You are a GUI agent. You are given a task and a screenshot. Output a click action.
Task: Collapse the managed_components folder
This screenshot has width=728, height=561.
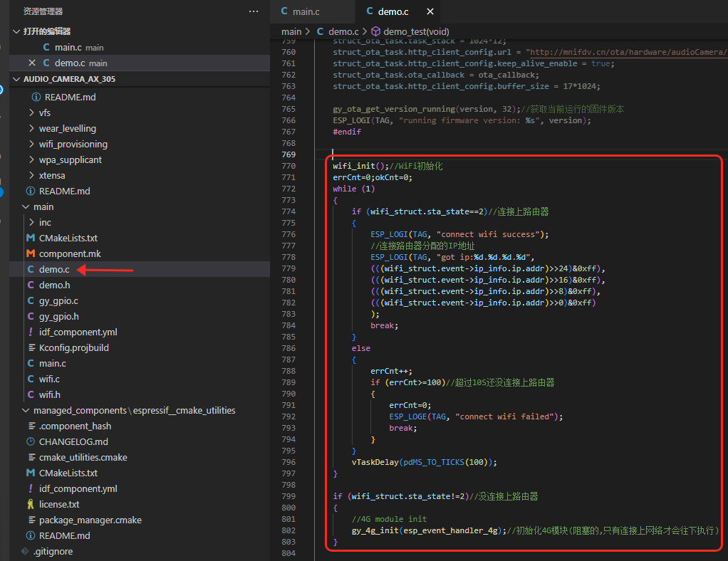[26, 410]
